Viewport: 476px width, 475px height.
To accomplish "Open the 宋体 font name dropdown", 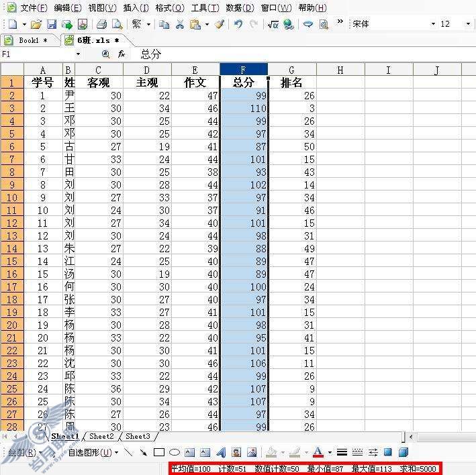I will [x=433, y=24].
